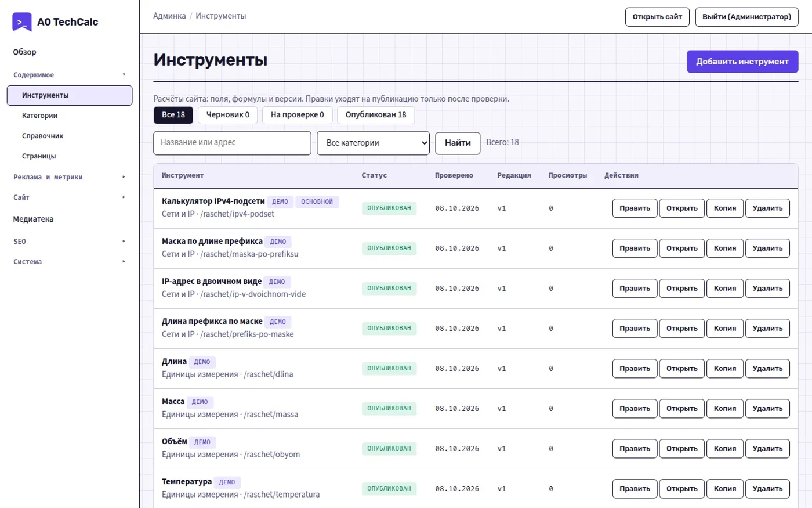Copy the Маска по длине префикса tool
Viewport: 812px width, 508px height.
point(725,248)
